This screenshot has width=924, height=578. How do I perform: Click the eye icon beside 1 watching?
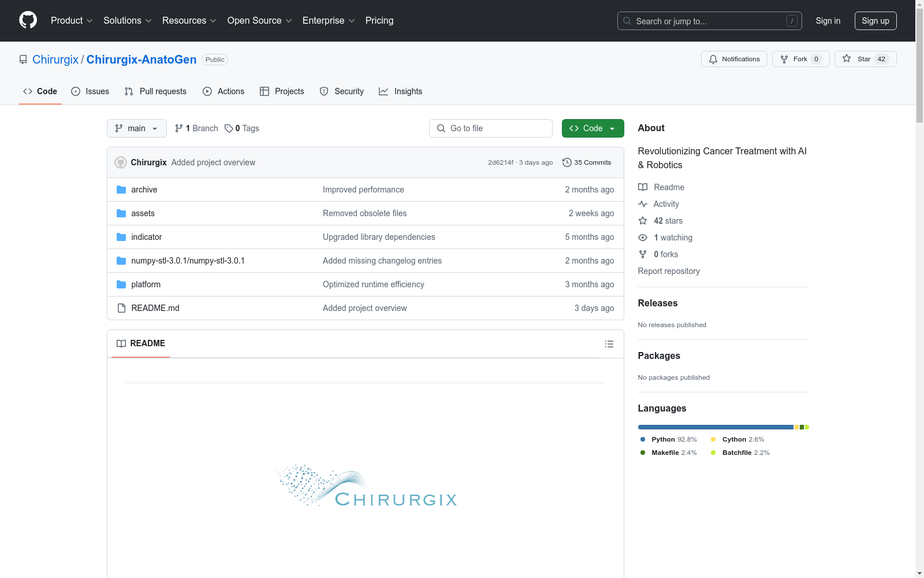643,238
